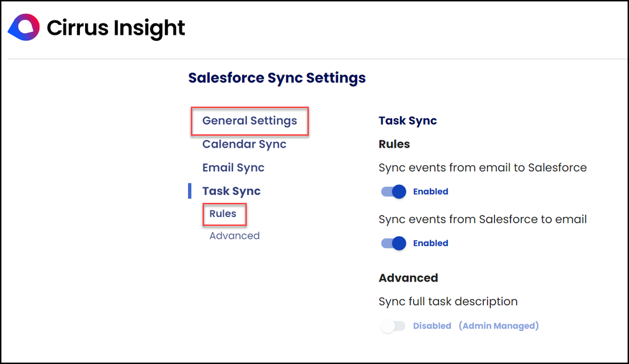
Task: Open General Settings in the sidebar
Action: 249,121
